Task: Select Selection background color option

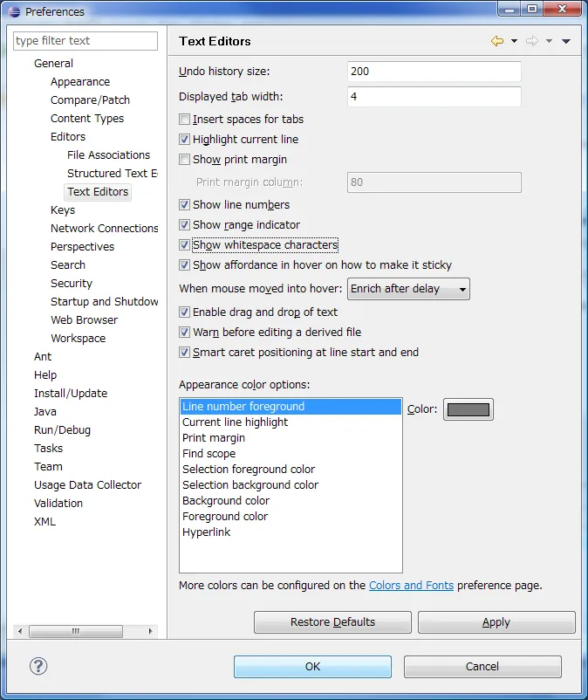Action: point(291,484)
